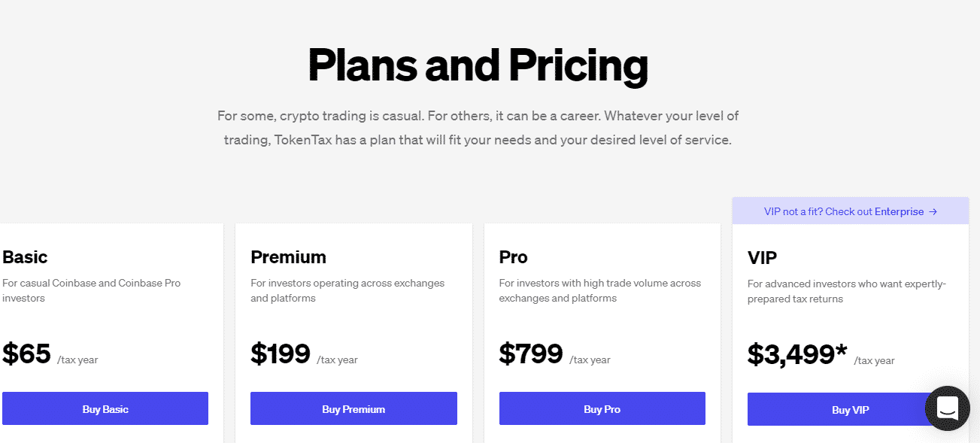This screenshot has height=443, width=980.
Task: Click the $799 Pro price
Action: coord(531,353)
